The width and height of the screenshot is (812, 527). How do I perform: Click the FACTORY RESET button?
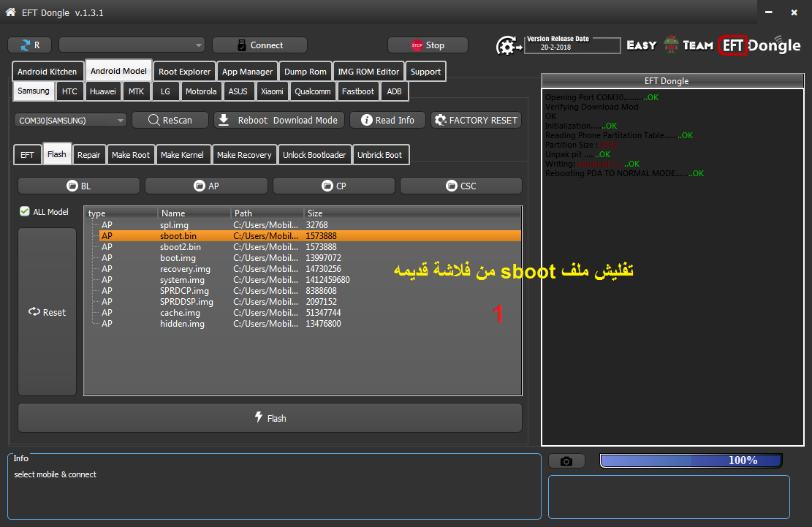coord(476,120)
